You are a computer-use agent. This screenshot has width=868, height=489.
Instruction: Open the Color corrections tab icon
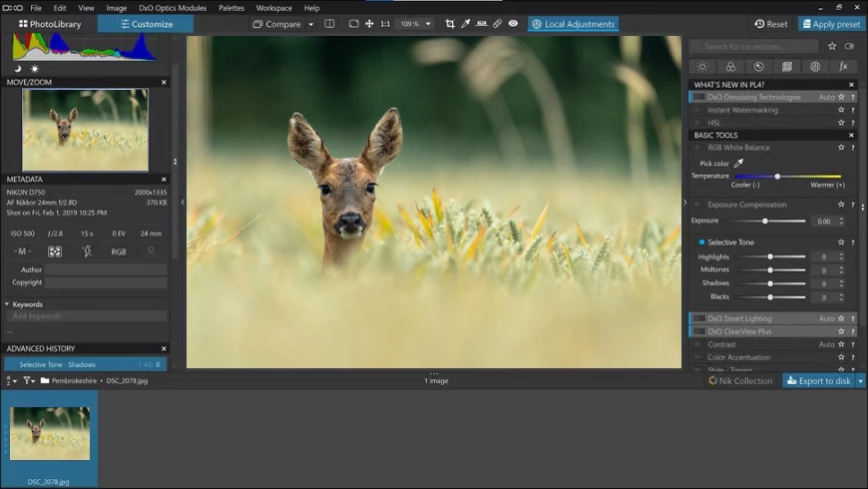(730, 67)
